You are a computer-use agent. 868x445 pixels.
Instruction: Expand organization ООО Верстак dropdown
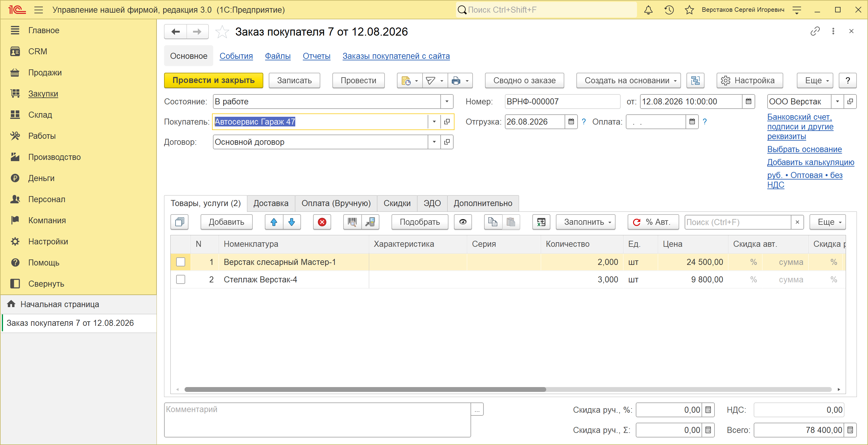point(837,101)
